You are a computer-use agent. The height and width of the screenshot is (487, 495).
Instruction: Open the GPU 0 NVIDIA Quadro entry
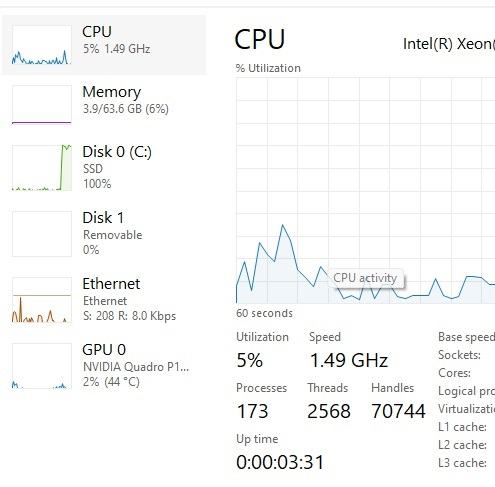point(104,366)
